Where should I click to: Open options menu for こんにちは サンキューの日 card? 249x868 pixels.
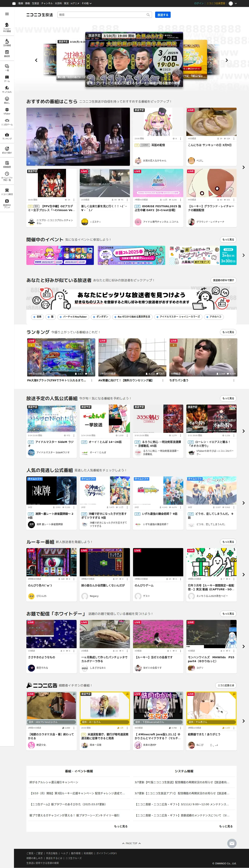click(x=234, y=138)
